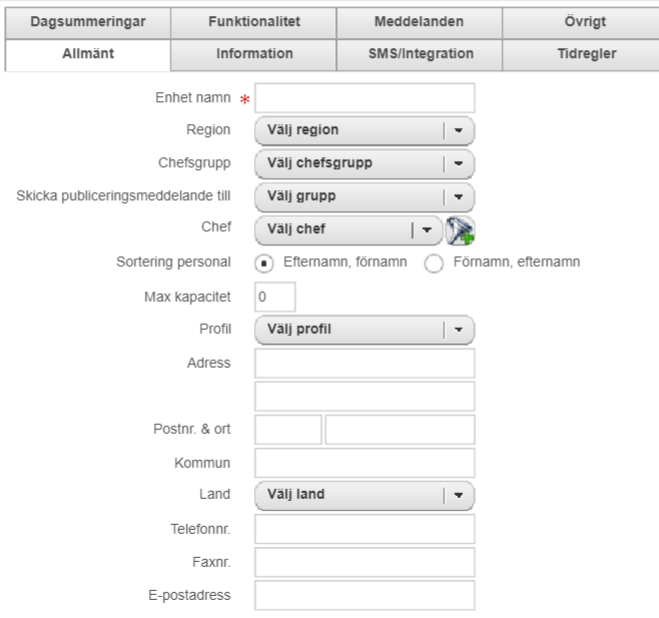The height and width of the screenshot is (618, 659).
Task: Select 'Förnamn, efternamn' sorting option
Action: [433, 263]
